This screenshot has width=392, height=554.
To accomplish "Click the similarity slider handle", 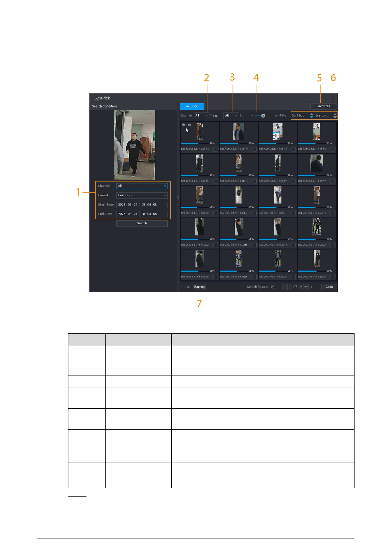I will pos(263,116).
